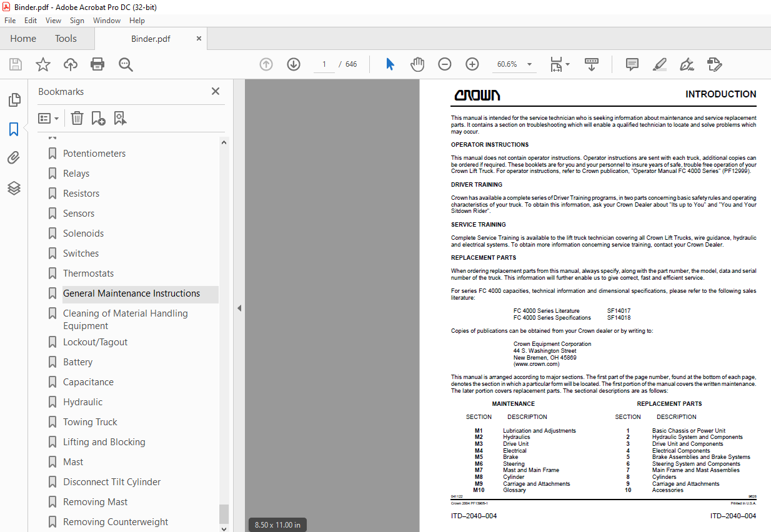
Task: Open the Hydraulic bookmark
Action: (x=82, y=402)
